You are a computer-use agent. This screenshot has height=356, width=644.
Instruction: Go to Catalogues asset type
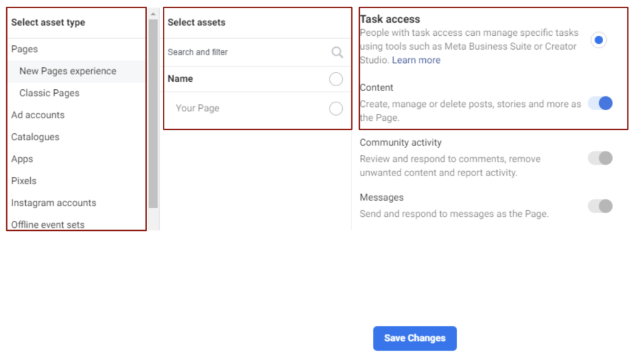(35, 137)
